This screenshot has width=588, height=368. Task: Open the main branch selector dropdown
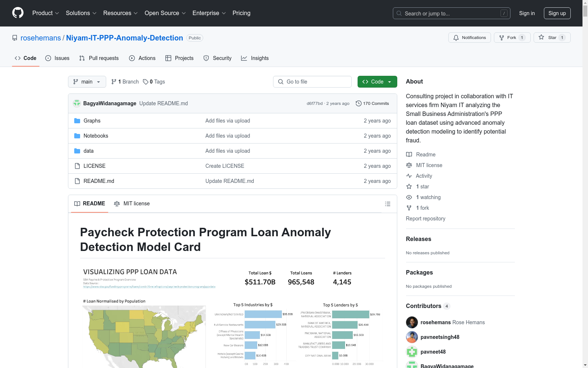tap(87, 82)
